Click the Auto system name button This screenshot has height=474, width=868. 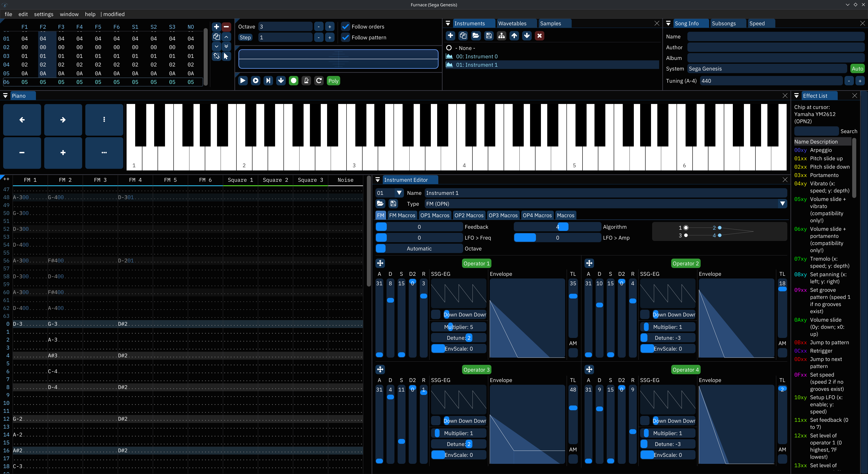(857, 68)
